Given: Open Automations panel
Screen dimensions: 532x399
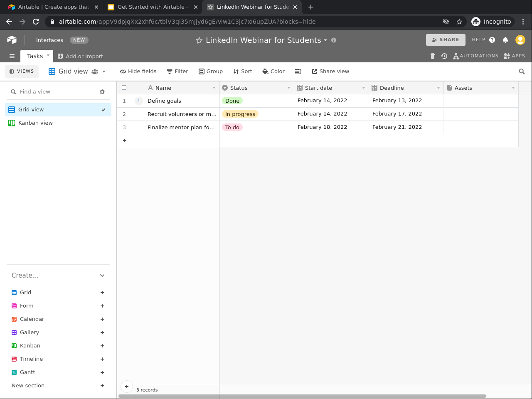Looking at the screenshot, I should 476,56.
